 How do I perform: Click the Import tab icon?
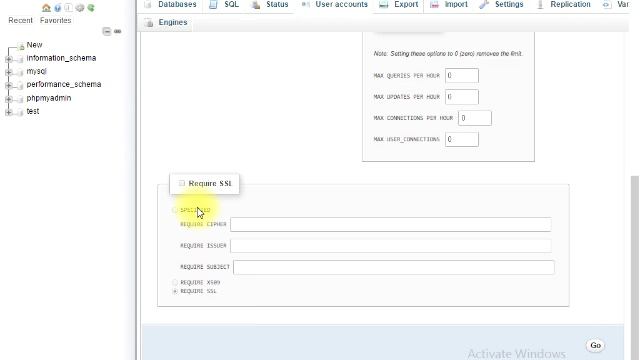(434, 4)
